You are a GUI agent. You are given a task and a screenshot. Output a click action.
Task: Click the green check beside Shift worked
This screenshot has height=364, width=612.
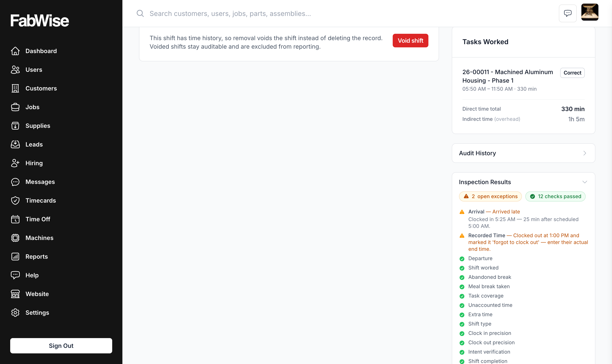(462, 268)
